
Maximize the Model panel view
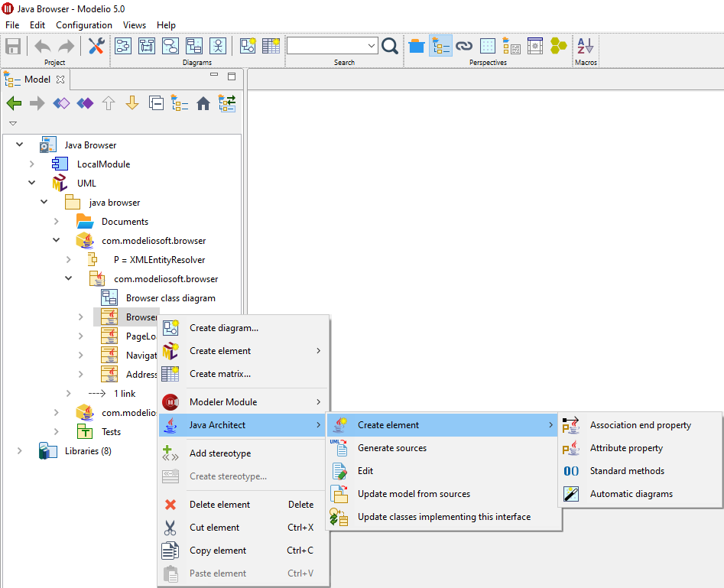click(232, 76)
